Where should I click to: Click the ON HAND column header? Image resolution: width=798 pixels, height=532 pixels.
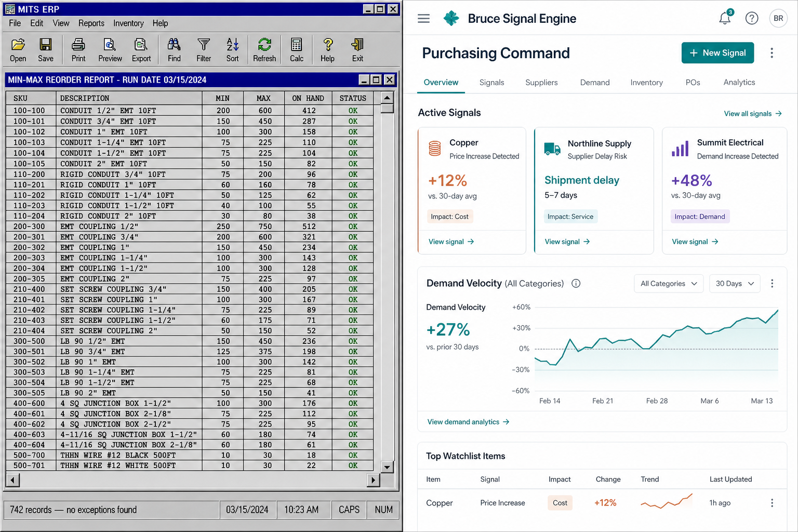click(308, 98)
